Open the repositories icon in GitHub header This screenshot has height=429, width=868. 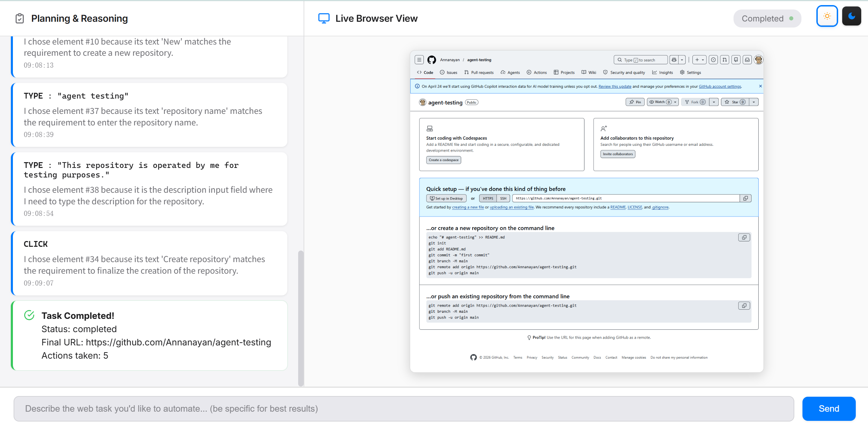[x=736, y=60]
